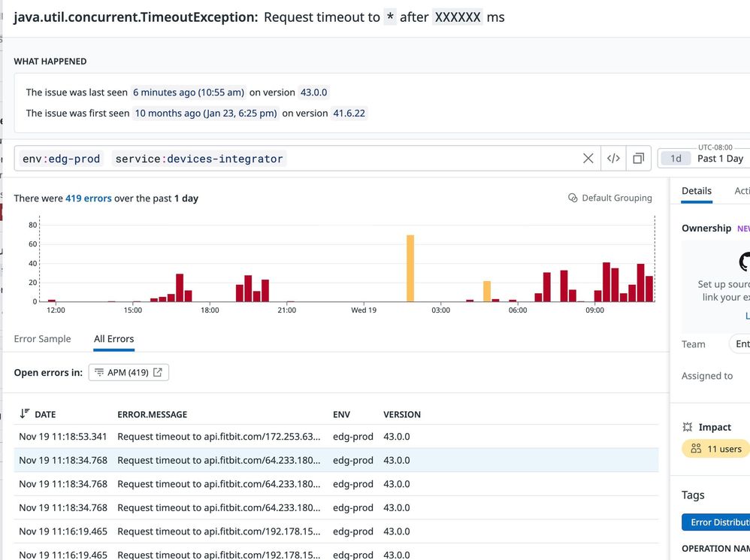Click the Default Grouping icon

click(573, 198)
